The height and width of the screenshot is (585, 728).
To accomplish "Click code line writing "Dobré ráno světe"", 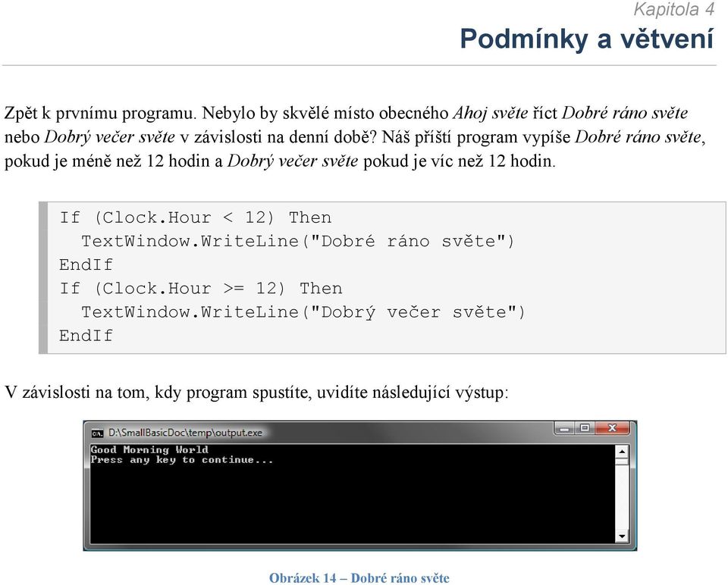I will [x=297, y=241].
